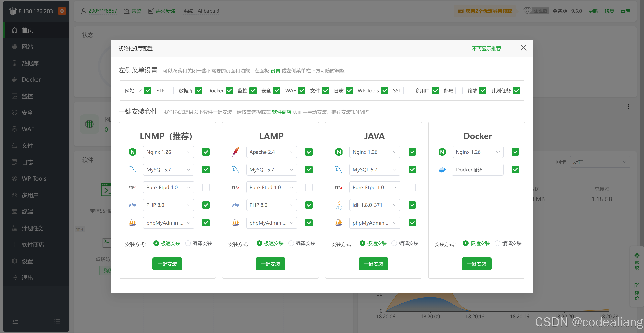Image resolution: width=644 pixels, height=333 pixels.
Task: Open the phpMyAdmin dropdown in LAMP
Action: click(272, 223)
